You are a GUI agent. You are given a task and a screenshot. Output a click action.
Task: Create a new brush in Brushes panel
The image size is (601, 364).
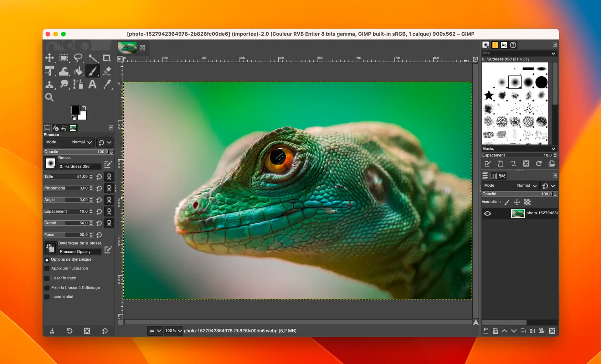click(500, 164)
